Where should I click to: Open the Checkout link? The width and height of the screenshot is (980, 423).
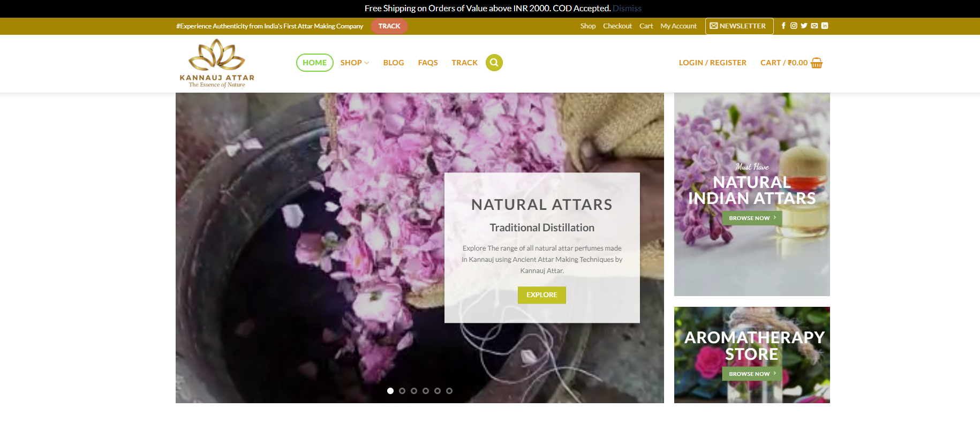pyautogui.click(x=617, y=26)
